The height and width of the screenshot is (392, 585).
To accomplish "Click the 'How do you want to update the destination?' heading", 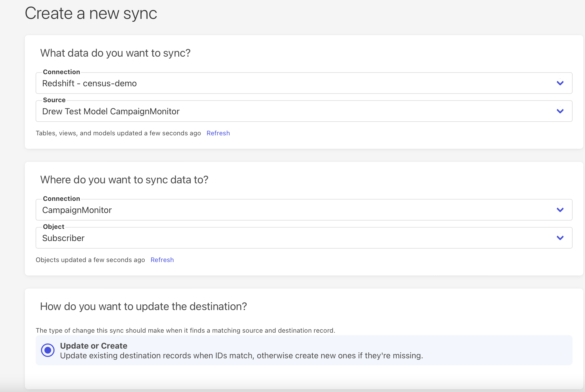I will point(143,307).
